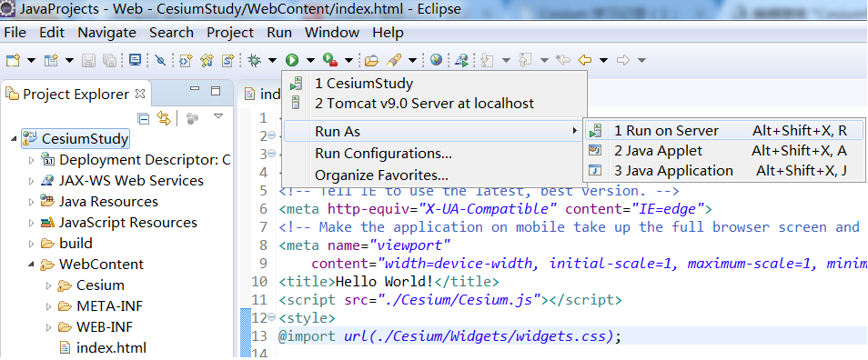Expand the JavaScript Resources node
The height and width of the screenshot is (360, 868).
point(32,224)
